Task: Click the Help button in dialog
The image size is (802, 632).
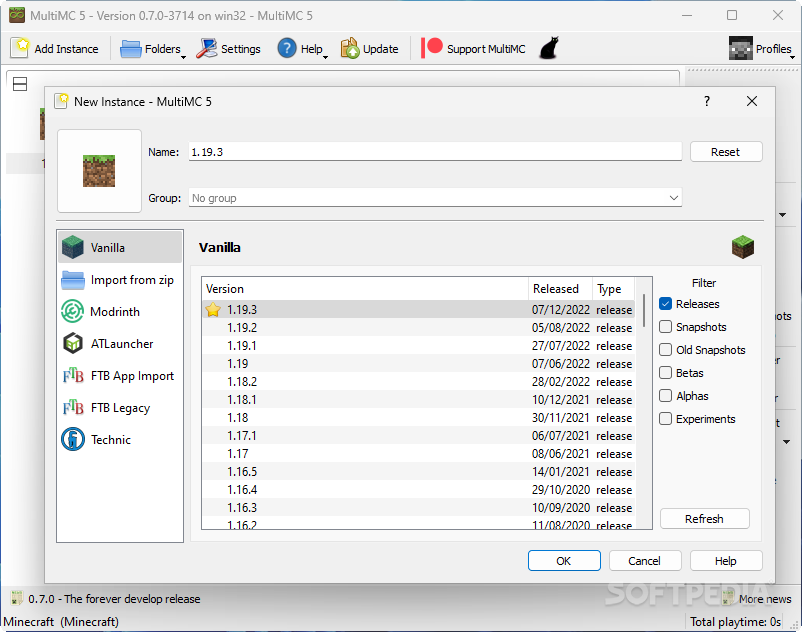Action: click(726, 561)
